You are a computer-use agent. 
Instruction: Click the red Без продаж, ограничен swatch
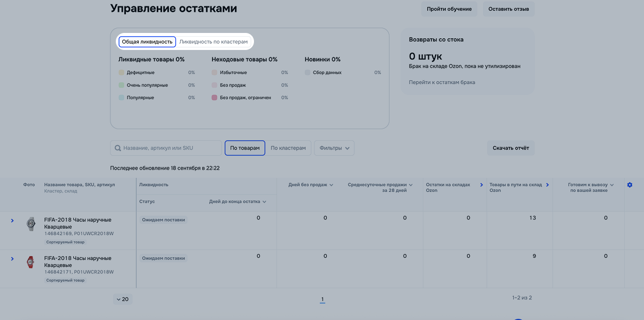pyautogui.click(x=215, y=98)
